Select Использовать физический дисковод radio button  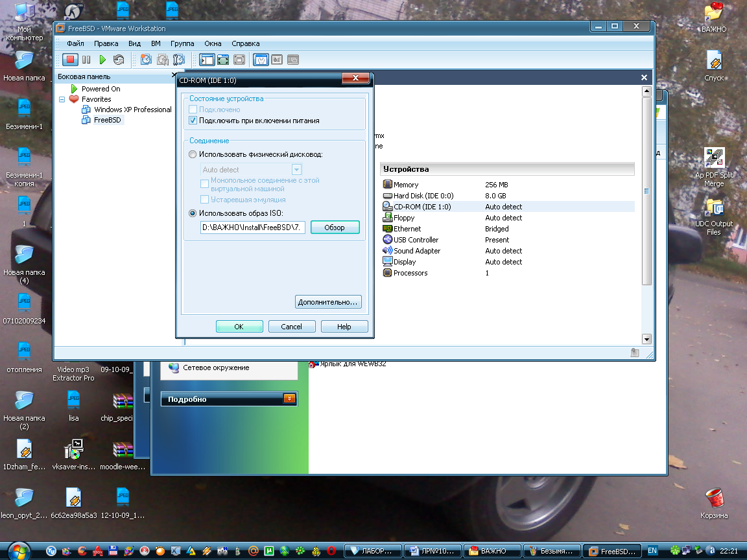pyautogui.click(x=193, y=154)
